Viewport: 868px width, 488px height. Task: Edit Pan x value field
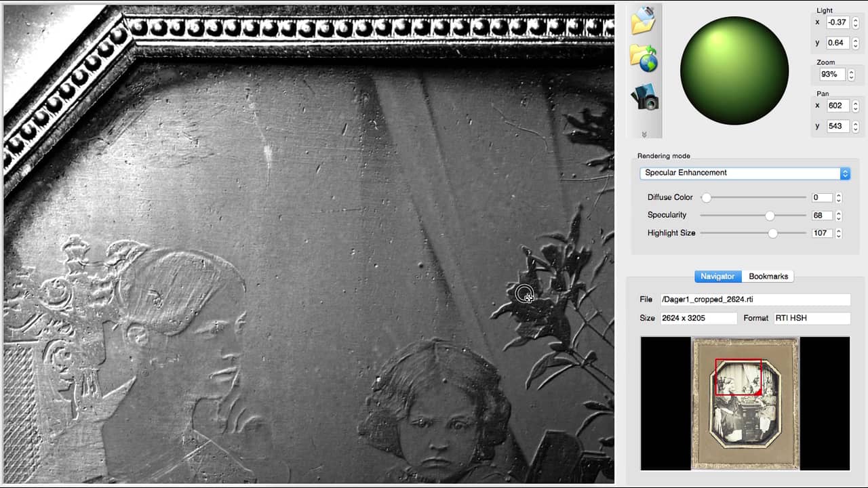click(838, 106)
